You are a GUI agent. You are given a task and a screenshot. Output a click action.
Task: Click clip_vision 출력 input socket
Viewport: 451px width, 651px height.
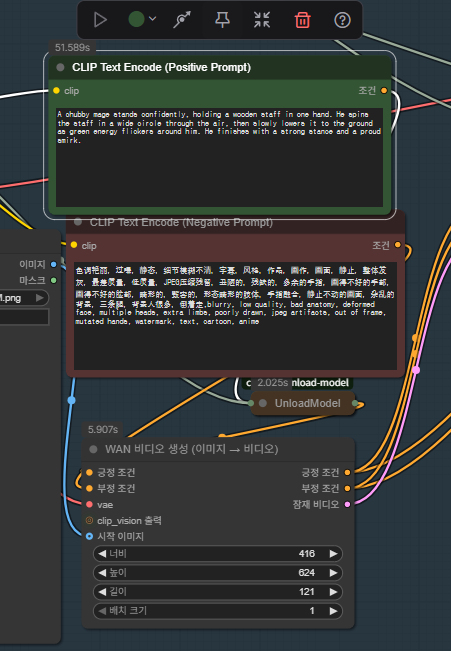tap(89, 520)
